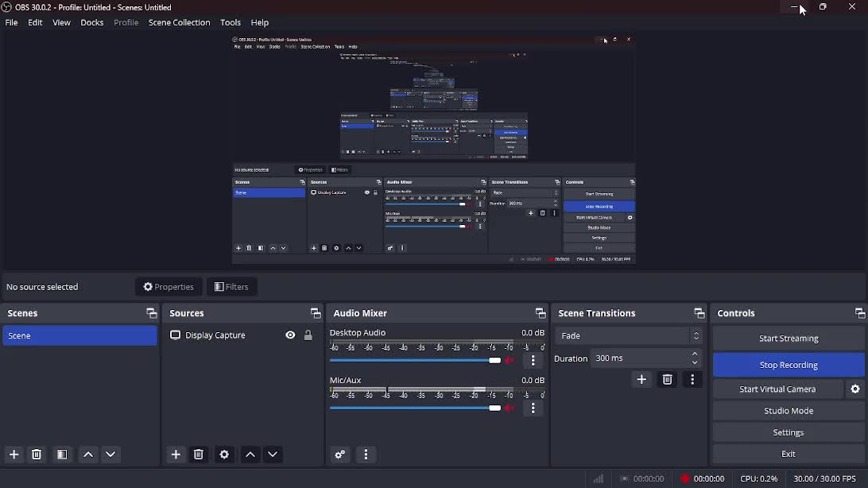Move scene up arrow in Scenes panel
The width and height of the screenshot is (868, 488).
pos(88,455)
